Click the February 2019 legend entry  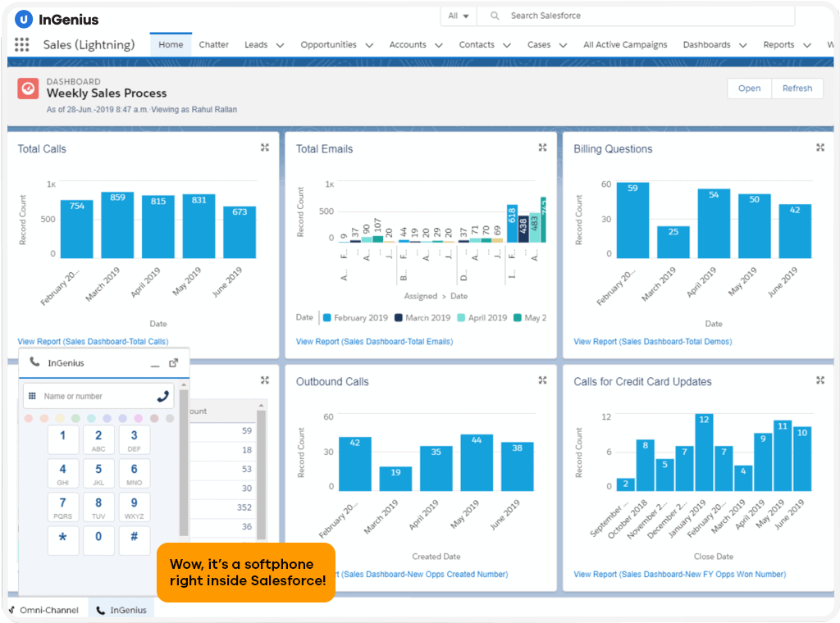tap(355, 317)
